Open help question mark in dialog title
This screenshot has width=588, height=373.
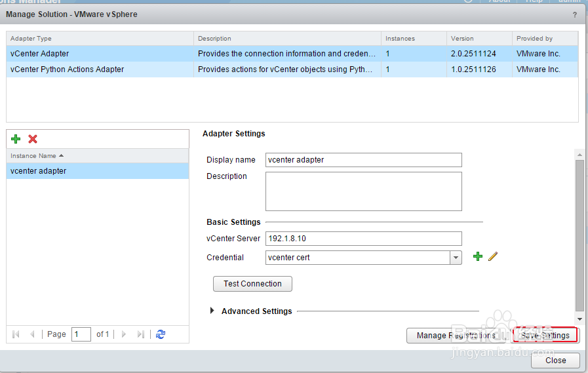(x=574, y=14)
